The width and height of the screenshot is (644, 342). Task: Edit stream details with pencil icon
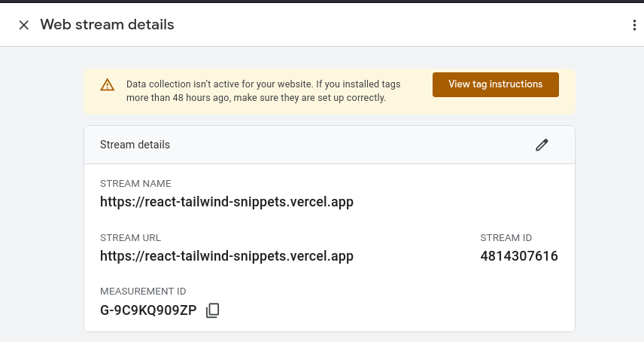pyautogui.click(x=542, y=145)
